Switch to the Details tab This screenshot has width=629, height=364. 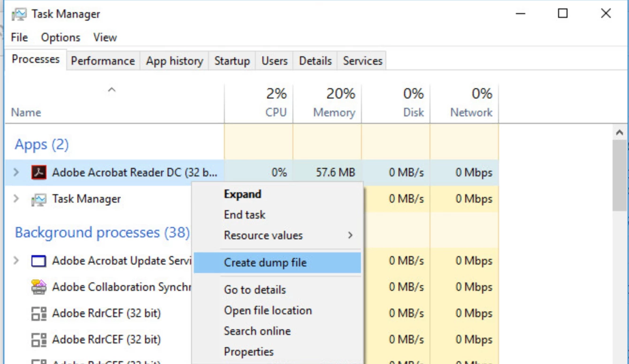(x=315, y=61)
